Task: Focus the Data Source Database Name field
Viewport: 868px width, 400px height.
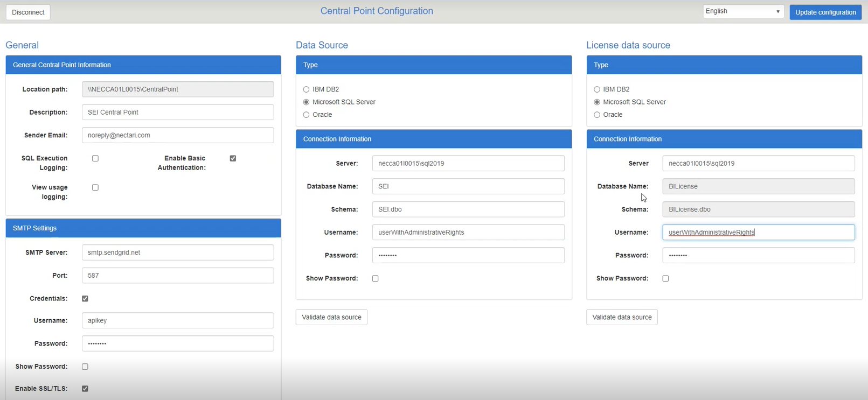Action: 468,186
